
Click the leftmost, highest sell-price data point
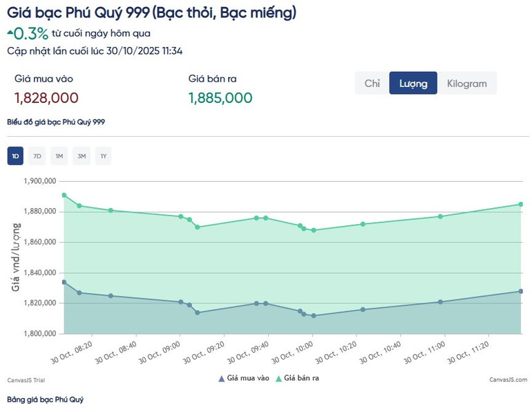click(64, 195)
